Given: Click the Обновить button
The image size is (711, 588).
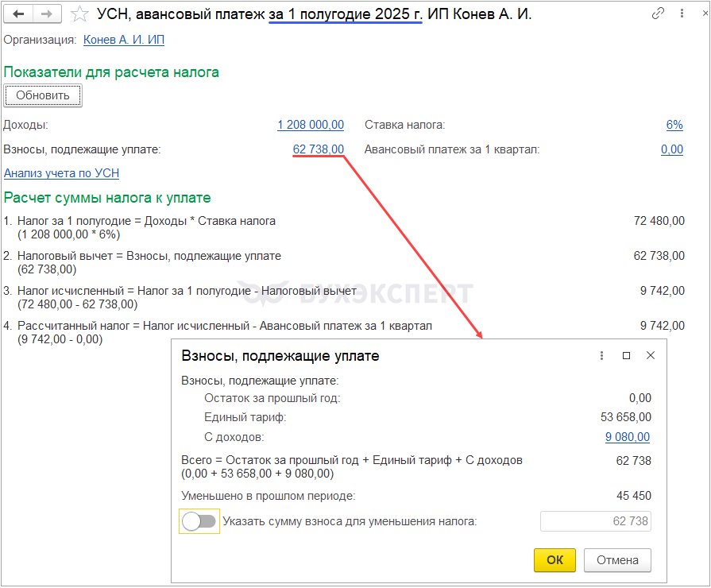Looking at the screenshot, I should (x=43, y=95).
